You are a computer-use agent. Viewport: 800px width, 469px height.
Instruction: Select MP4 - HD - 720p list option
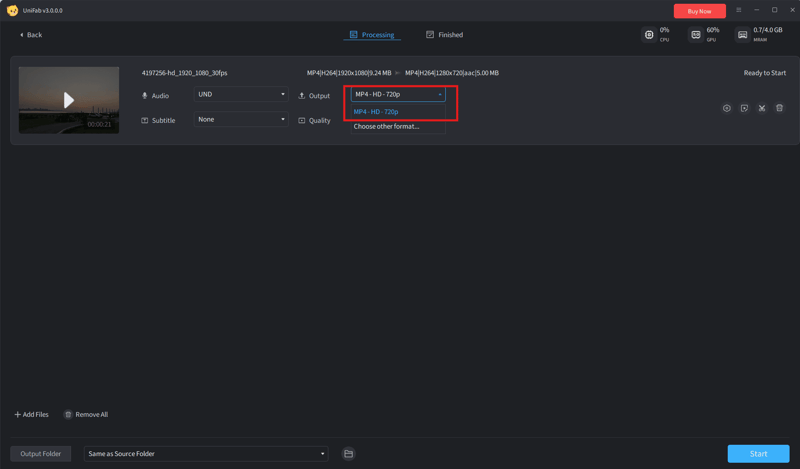coord(377,112)
